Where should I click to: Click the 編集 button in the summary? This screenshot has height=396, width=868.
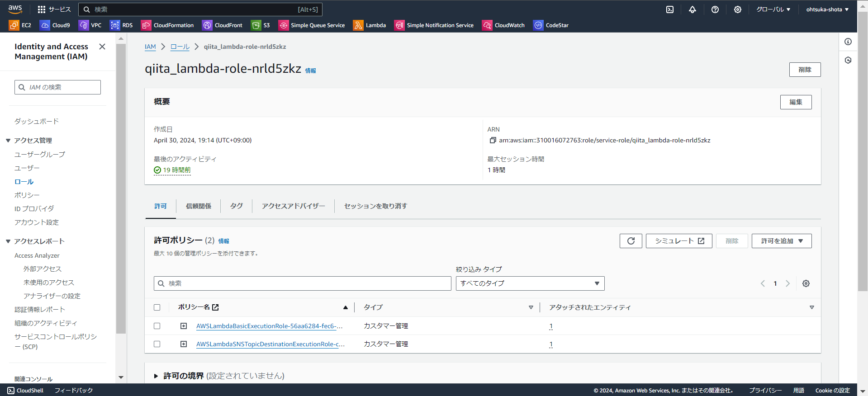coord(796,102)
